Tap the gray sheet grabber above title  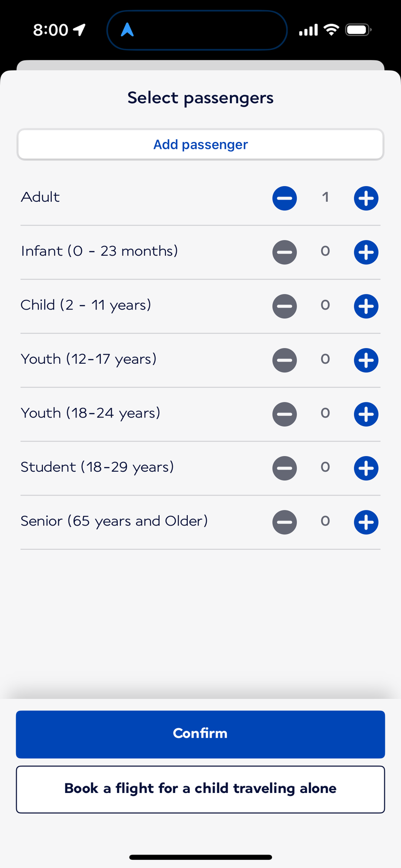200,65
